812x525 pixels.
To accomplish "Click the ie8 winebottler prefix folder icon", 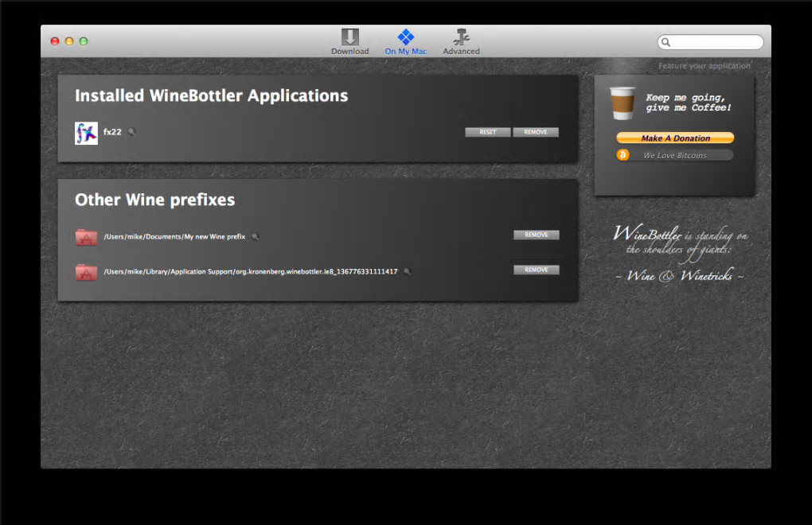I will (86, 272).
